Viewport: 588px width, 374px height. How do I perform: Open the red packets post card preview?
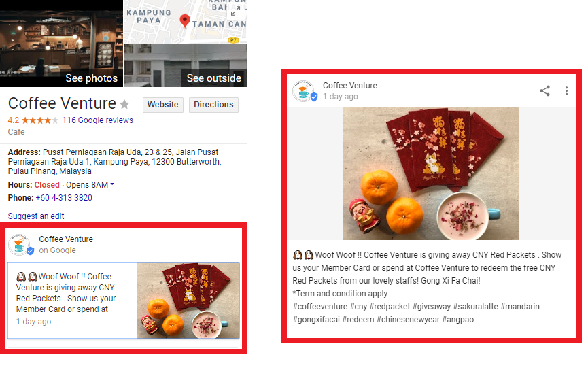123,301
